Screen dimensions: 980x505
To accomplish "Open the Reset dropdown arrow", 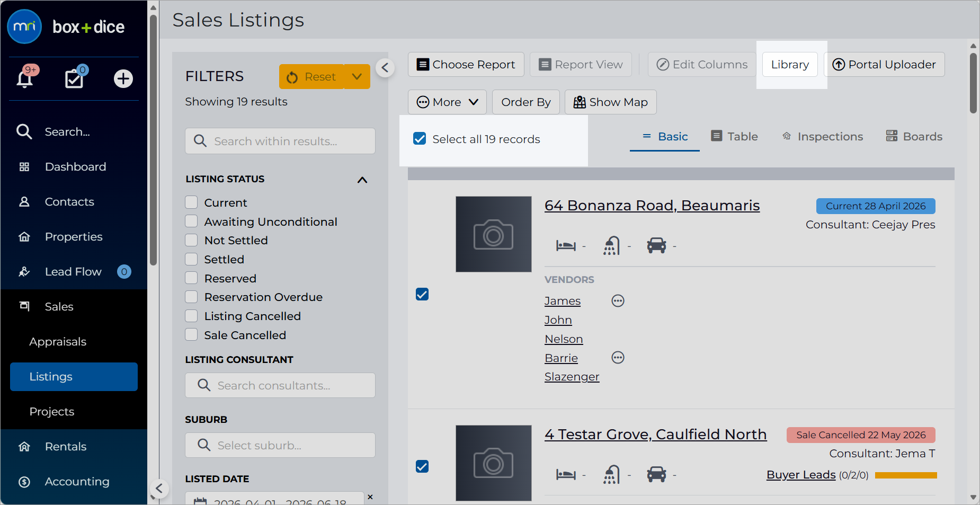I will [x=357, y=77].
